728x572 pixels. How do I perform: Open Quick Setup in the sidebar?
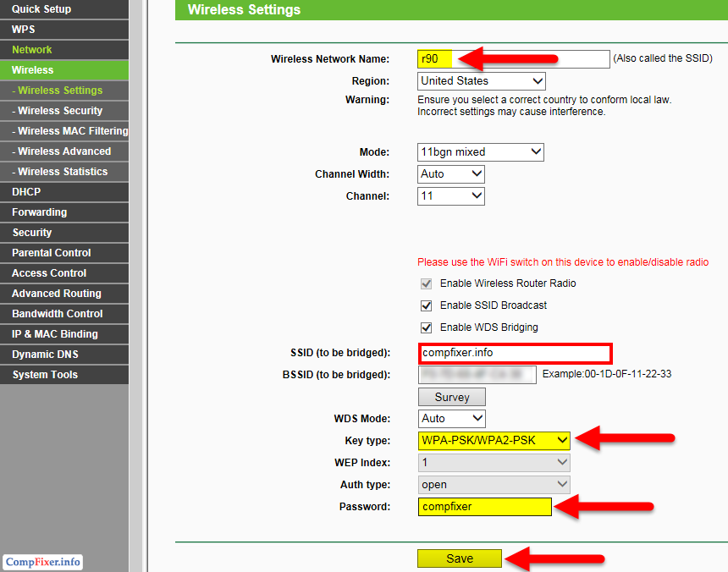coord(41,9)
